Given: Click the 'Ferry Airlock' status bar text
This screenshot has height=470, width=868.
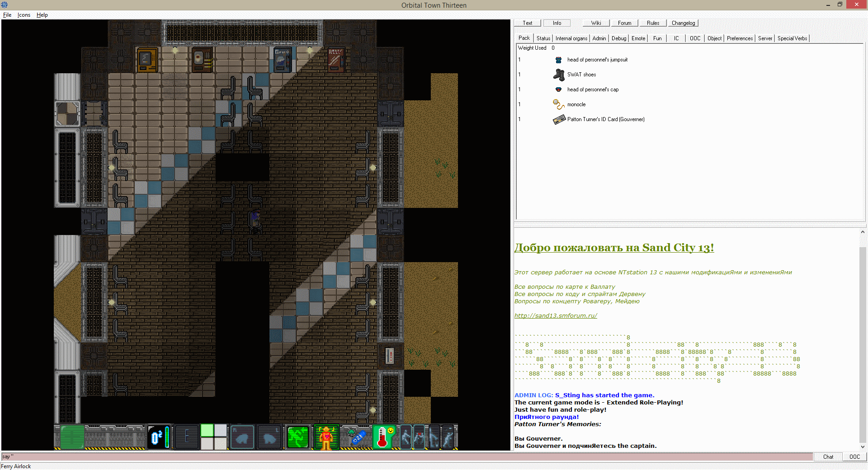Looking at the screenshot, I should pyautogui.click(x=16, y=466).
